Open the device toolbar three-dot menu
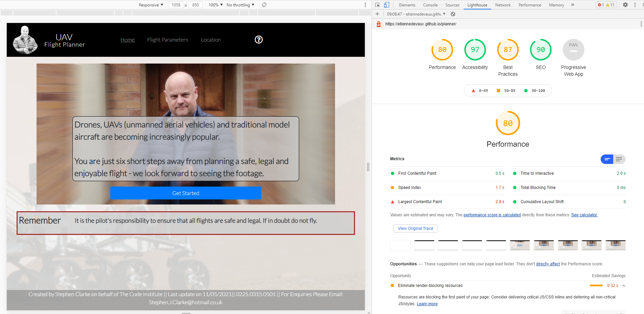This screenshot has height=314, width=644. (x=365, y=5)
